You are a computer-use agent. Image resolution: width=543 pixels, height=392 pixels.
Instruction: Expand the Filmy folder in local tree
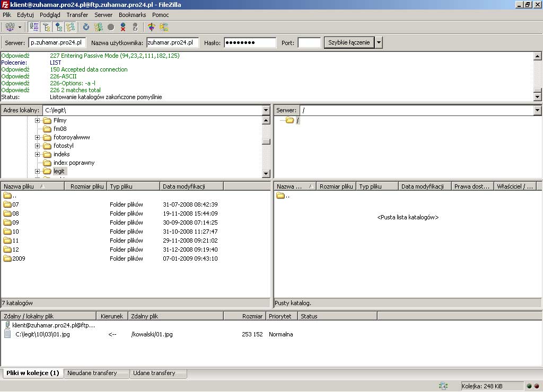pyautogui.click(x=38, y=120)
